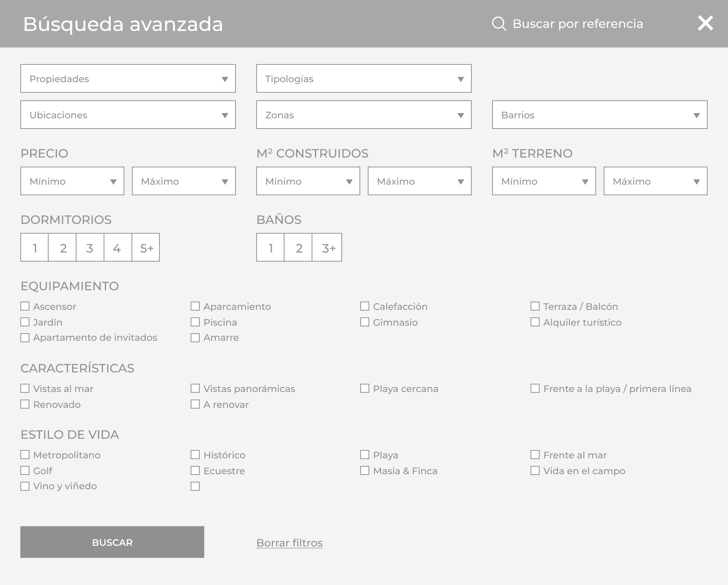This screenshot has width=728, height=585.
Task: Open M² Terreno Mínimo dropdown
Action: tap(544, 181)
